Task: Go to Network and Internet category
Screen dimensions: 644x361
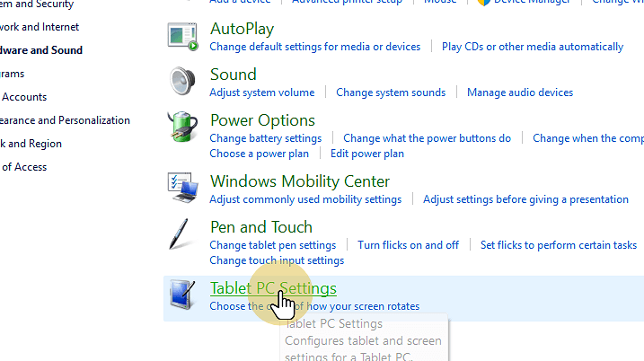Action: click(x=40, y=27)
